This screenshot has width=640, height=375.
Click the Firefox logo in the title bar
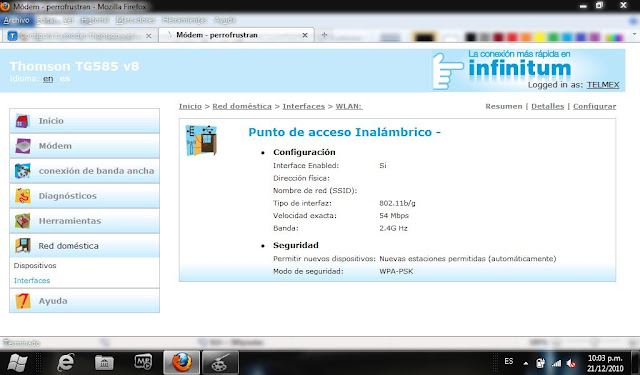coord(5,6)
